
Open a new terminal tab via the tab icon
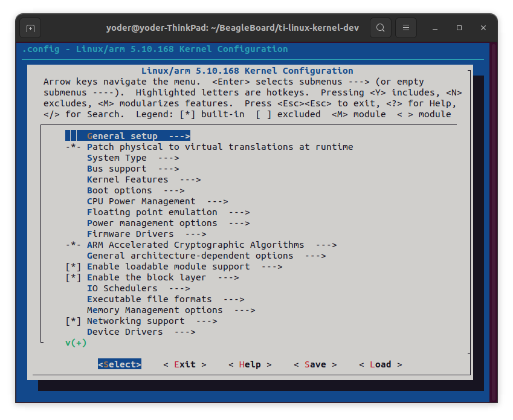30,27
